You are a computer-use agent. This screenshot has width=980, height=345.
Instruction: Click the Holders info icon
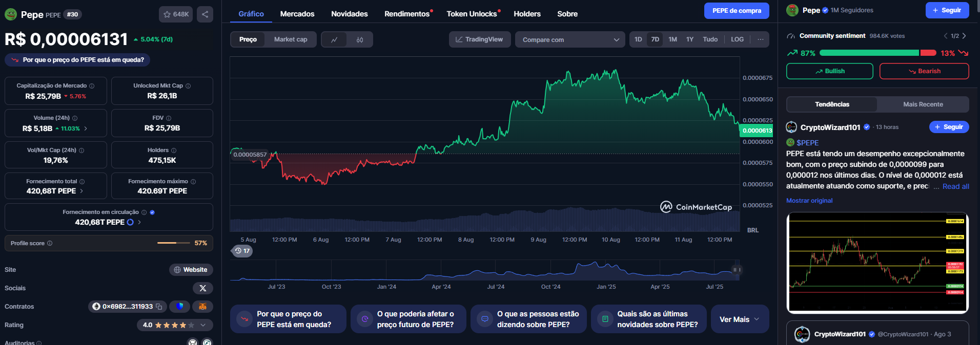point(174,150)
